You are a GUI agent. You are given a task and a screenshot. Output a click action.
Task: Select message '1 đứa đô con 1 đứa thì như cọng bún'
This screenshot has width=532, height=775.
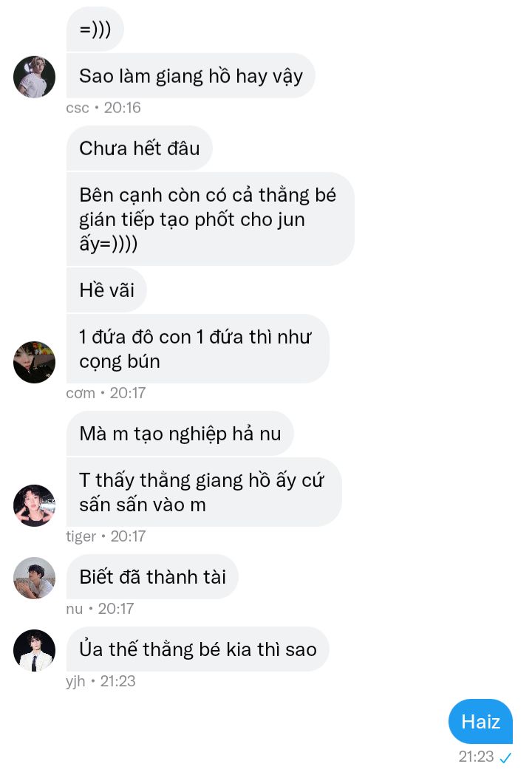(x=197, y=349)
